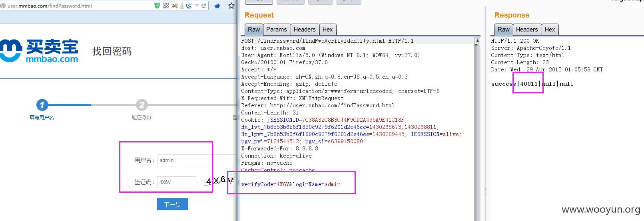644x221 pixels.
Task: Click the X-Forwarded-For: 8.8.8.8 line
Action: click(280, 148)
